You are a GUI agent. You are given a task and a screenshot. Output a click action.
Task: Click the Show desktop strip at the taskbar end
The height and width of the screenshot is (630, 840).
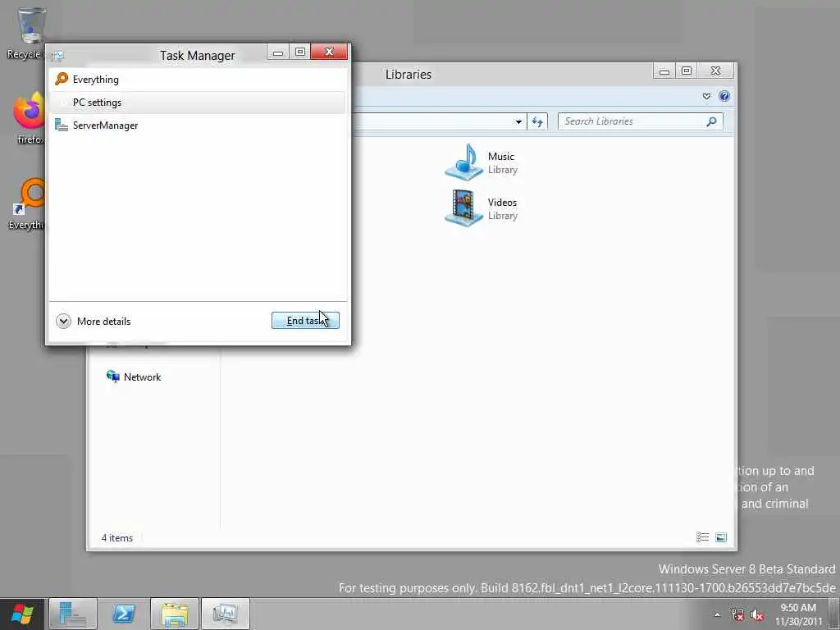click(x=834, y=614)
